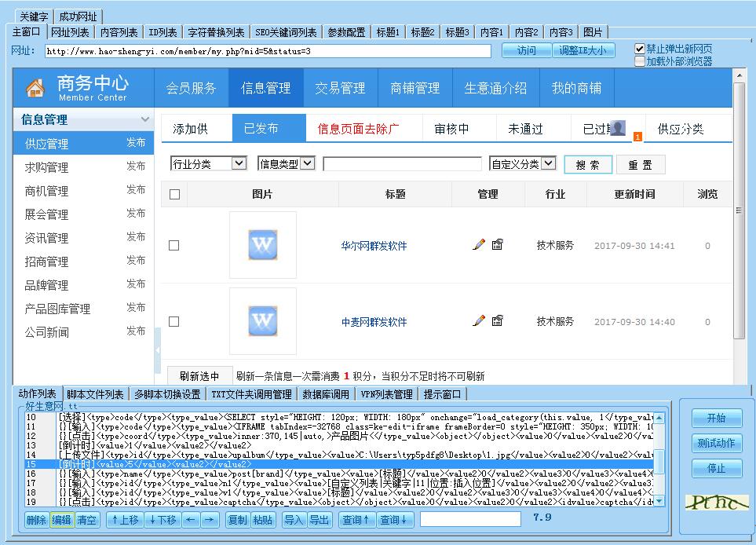The width and height of the screenshot is (756, 545).
Task: Enable 加载外部浏览器 checkbox
Action: coord(640,61)
